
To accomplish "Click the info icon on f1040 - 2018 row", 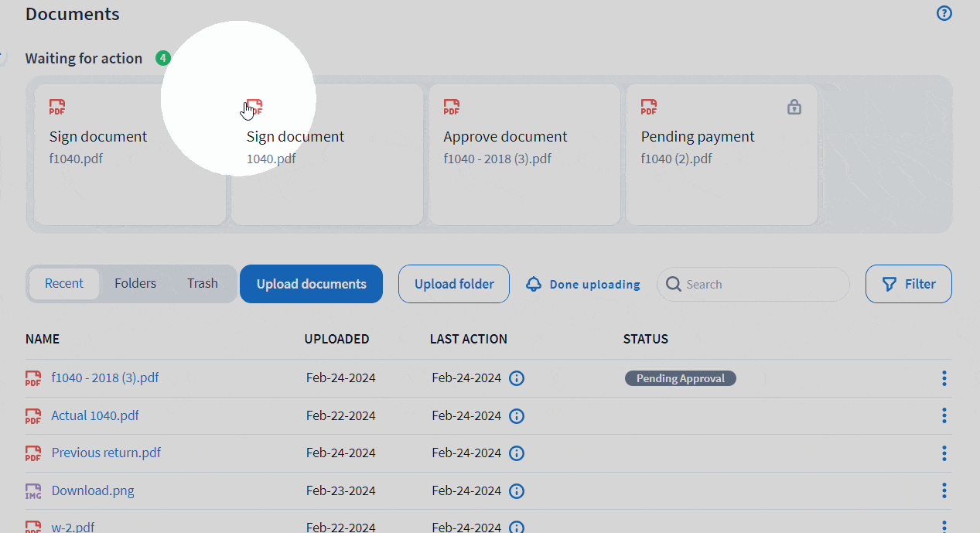I will click(x=516, y=378).
